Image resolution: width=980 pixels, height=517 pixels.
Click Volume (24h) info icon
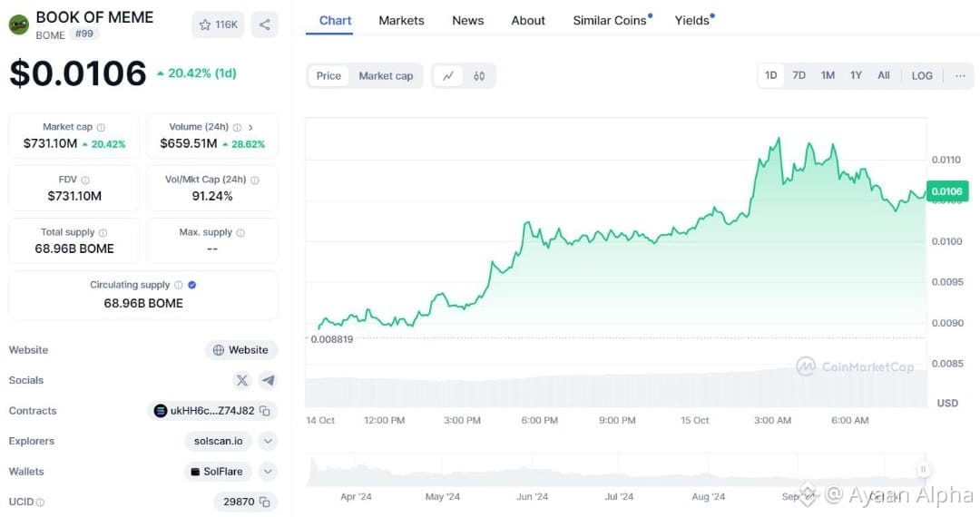pyautogui.click(x=237, y=127)
